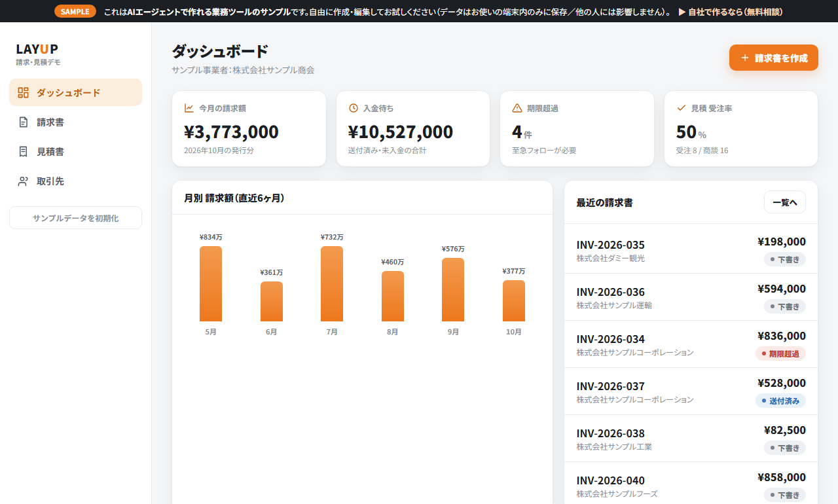This screenshot has width=838, height=504.
Task: Click the plus icon on 請求書を作成 button
Action: pos(744,58)
